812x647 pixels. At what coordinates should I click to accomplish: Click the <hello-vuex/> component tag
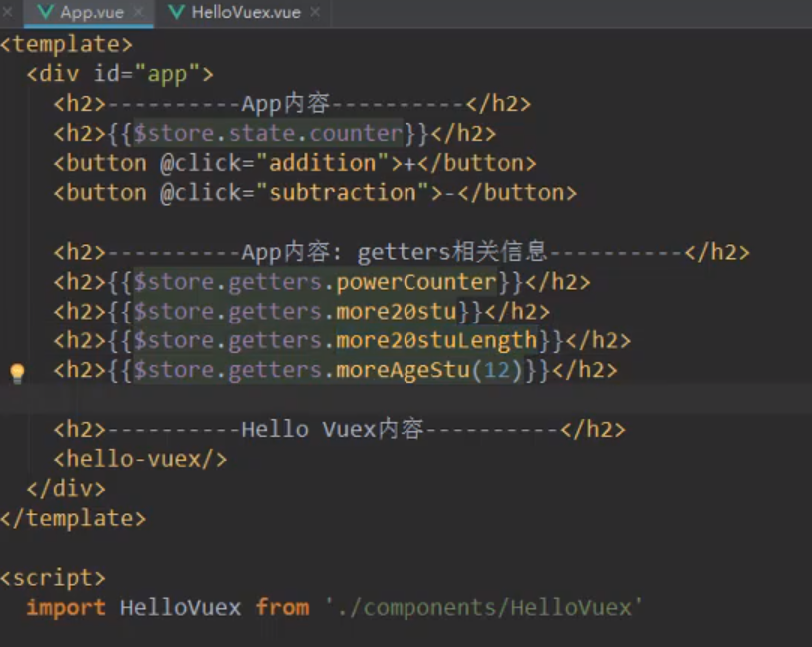pos(141,459)
